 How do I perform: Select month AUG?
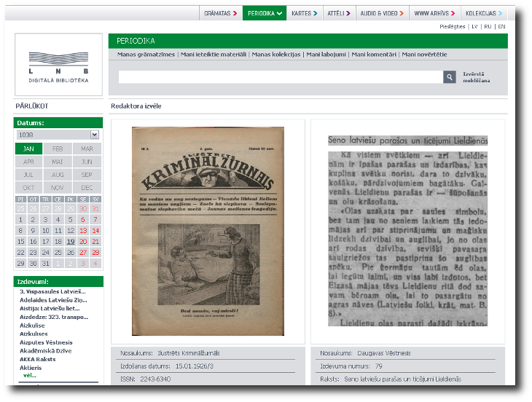coord(58,175)
